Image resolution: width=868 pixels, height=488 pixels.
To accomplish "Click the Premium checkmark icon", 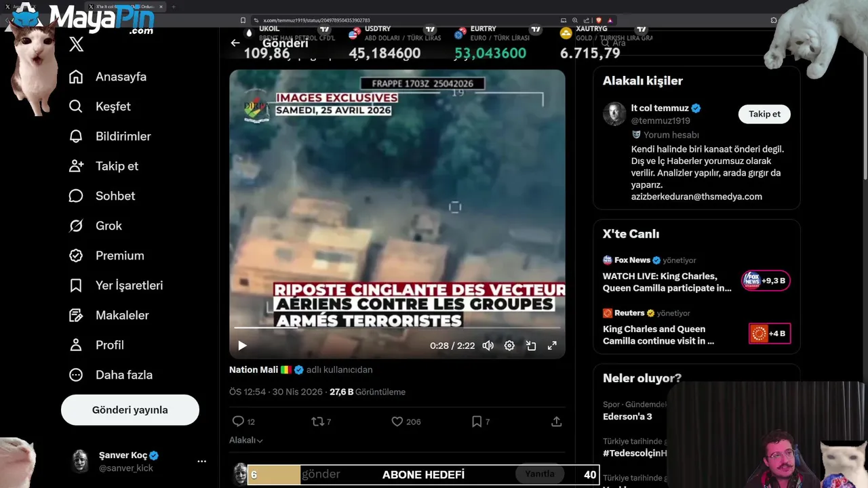I will coord(76,256).
